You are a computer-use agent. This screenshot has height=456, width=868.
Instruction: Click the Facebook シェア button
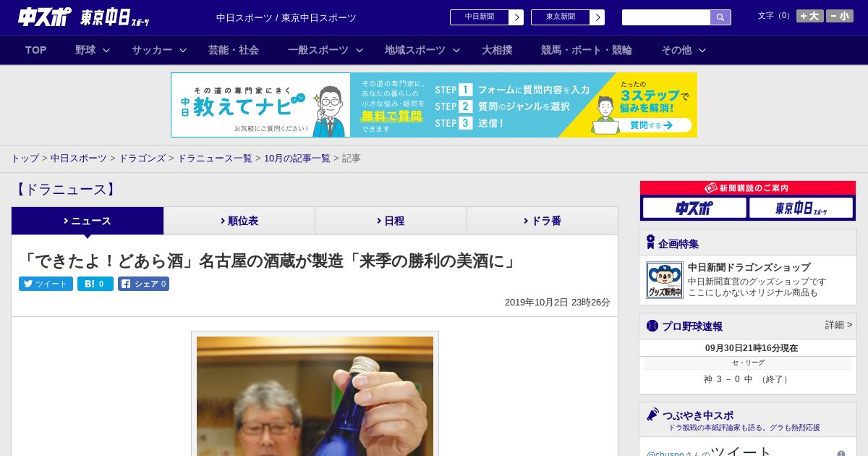tap(144, 284)
